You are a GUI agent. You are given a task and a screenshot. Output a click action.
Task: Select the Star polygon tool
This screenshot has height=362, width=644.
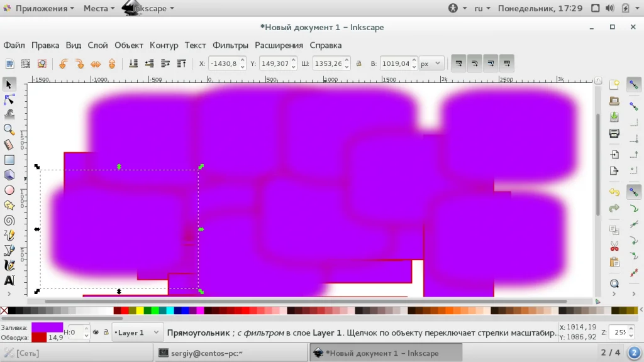[x=9, y=206]
